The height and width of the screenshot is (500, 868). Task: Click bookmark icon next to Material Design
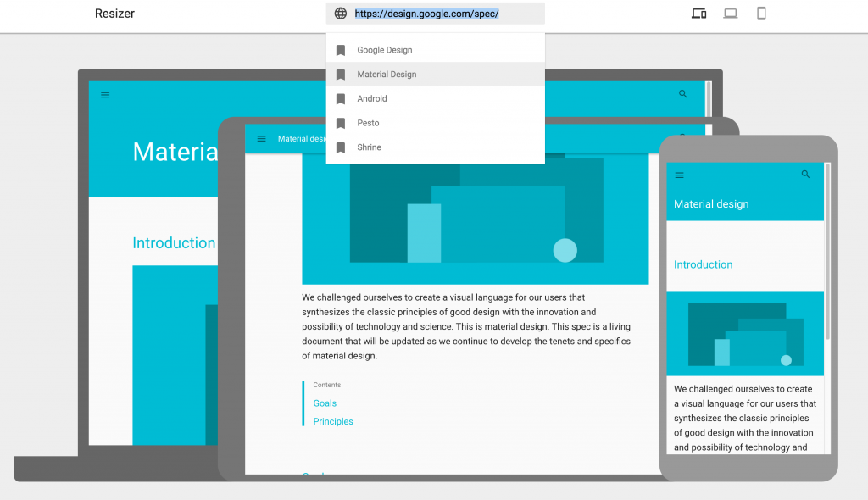(x=341, y=75)
